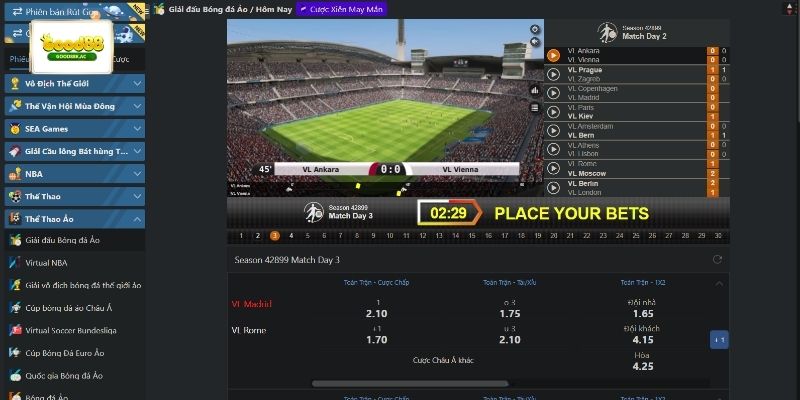Click Cược Xiên May Mắn button
The width and height of the screenshot is (800, 400).
[341, 9]
